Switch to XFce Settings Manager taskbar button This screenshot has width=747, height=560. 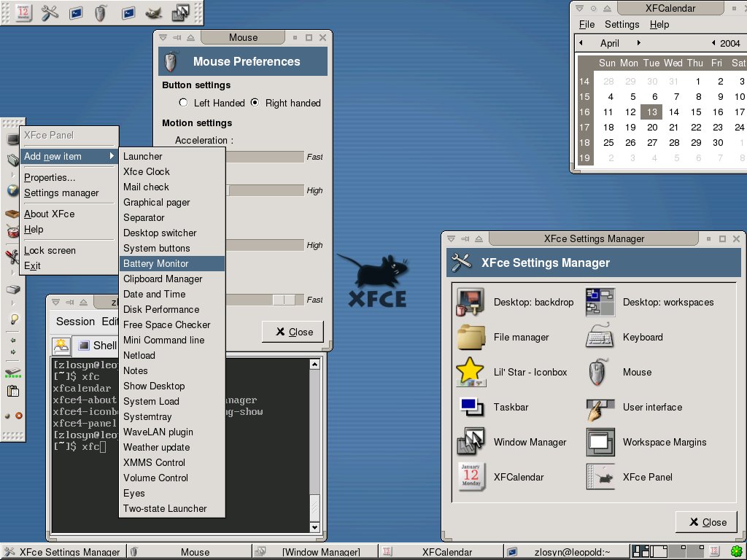[x=63, y=552]
